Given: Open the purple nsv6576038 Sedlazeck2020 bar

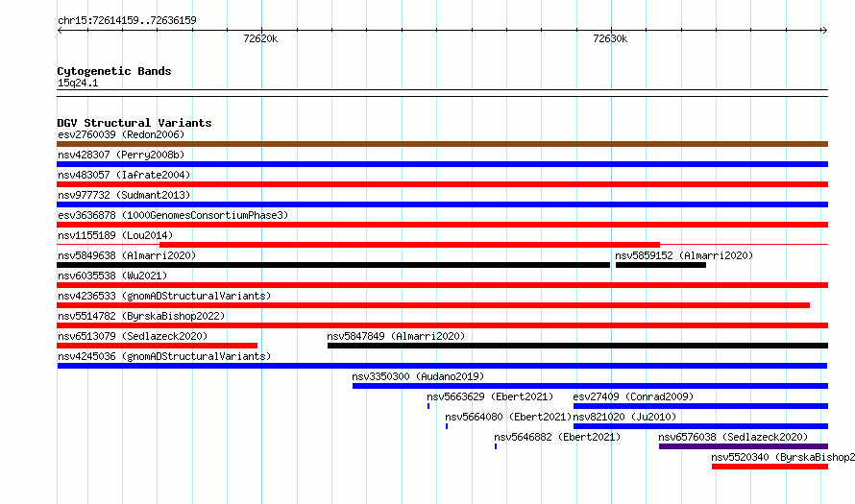Looking at the screenshot, I should 744,446.
